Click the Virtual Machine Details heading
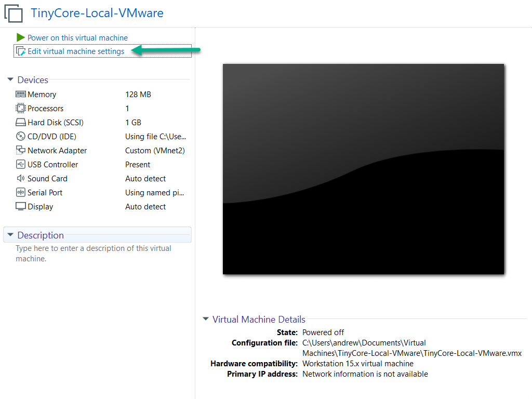This screenshot has height=399, width=532. 259,320
